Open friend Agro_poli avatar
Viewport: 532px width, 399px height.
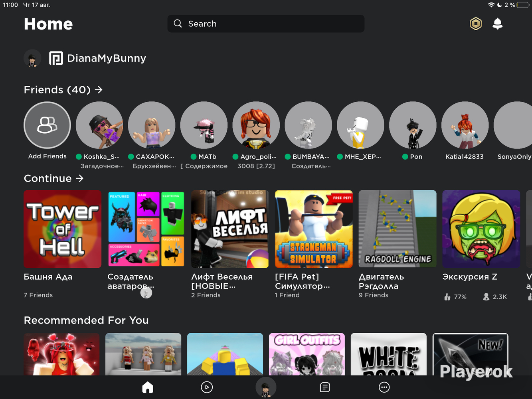click(x=256, y=125)
